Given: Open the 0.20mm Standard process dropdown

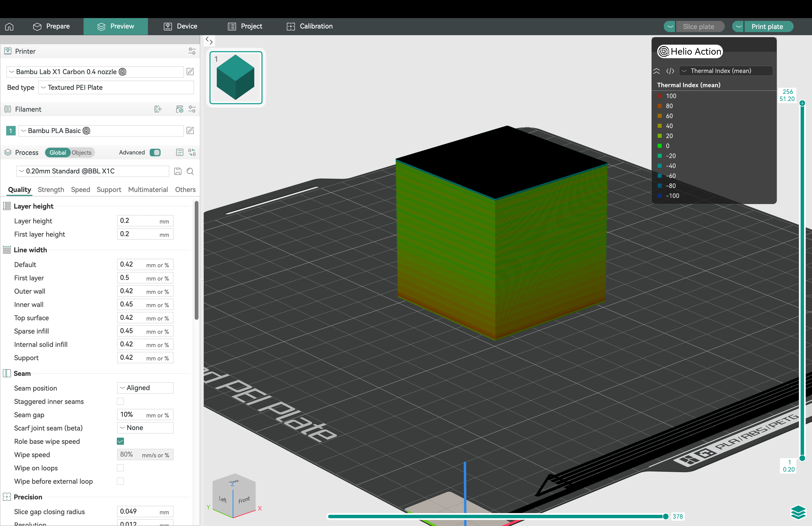Looking at the screenshot, I should (x=93, y=171).
